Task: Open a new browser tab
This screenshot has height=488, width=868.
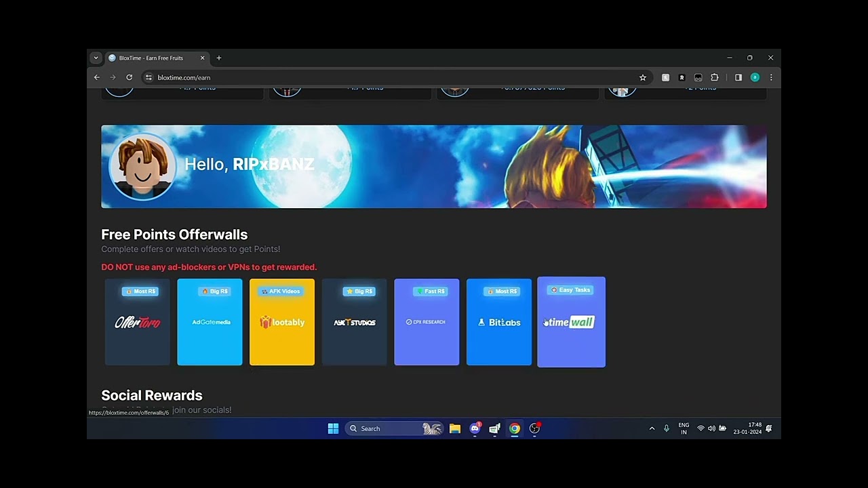Action: (218, 58)
